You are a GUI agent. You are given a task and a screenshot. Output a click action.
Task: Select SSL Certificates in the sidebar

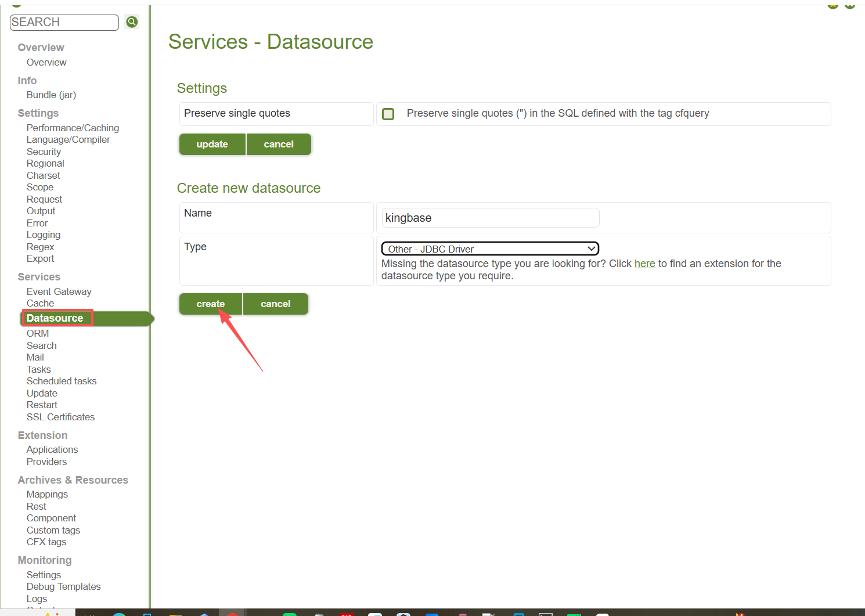click(60, 417)
